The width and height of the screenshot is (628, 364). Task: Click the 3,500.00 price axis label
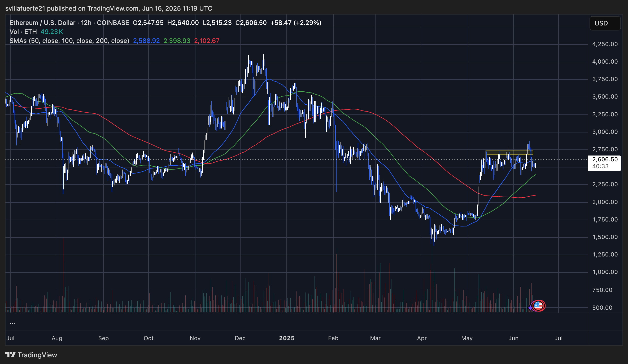coord(605,97)
